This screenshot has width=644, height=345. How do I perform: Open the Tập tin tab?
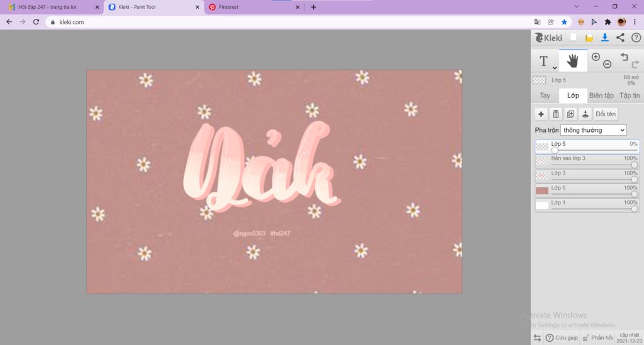(x=630, y=95)
